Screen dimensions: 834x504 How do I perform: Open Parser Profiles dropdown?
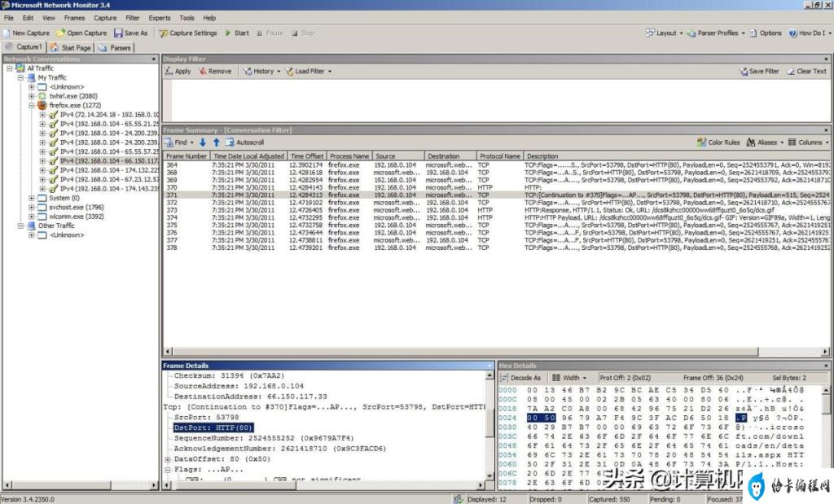tap(716, 33)
